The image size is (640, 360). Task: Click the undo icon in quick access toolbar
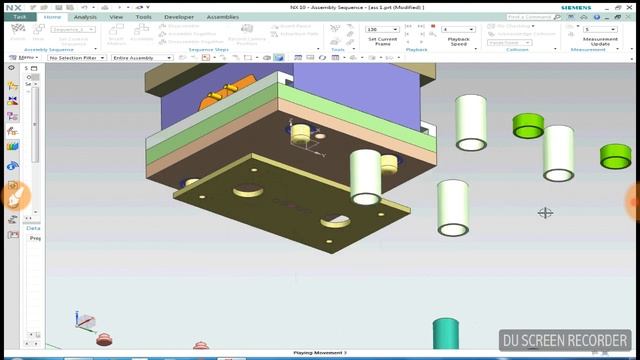point(84,7)
